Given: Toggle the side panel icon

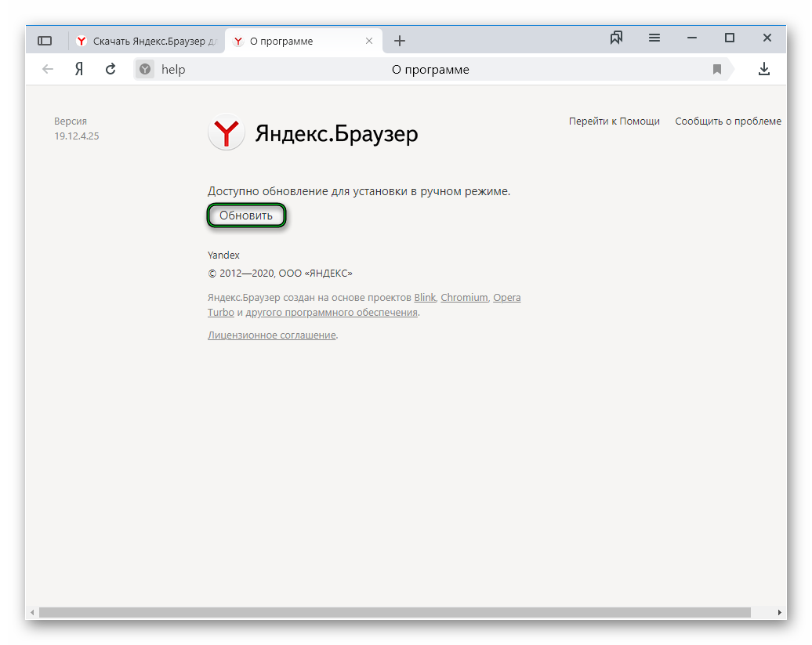Looking at the screenshot, I should 45,41.
